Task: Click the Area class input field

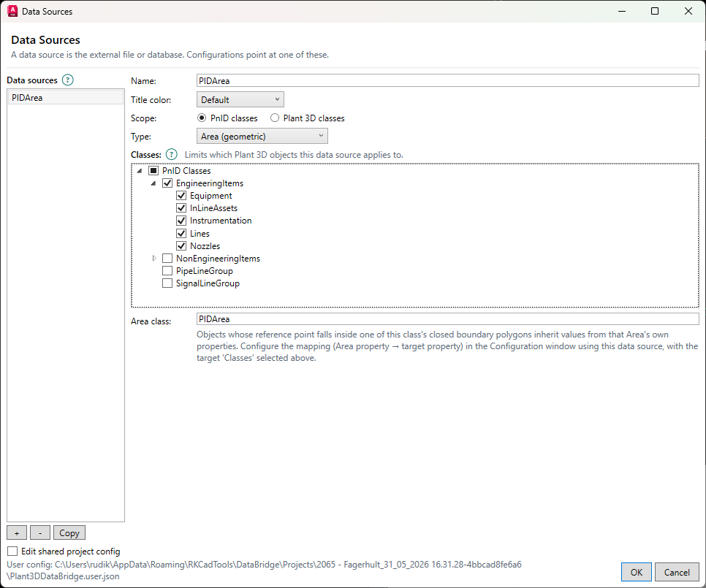Action: pyautogui.click(x=447, y=319)
